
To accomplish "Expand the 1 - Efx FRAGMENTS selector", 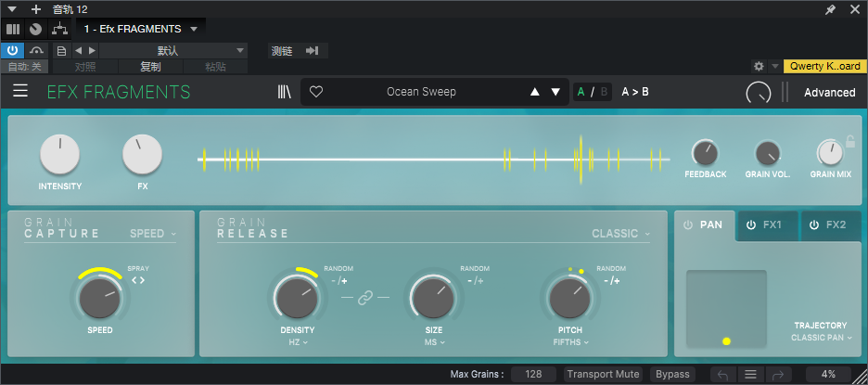I will pyautogui.click(x=141, y=29).
